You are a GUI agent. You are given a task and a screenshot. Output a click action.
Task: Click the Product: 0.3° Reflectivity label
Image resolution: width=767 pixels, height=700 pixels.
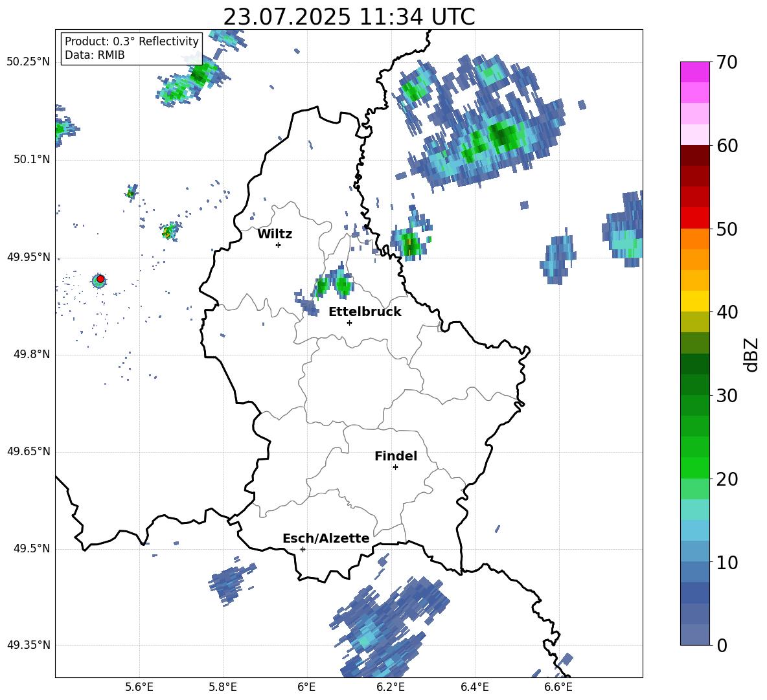click(x=132, y=41)
